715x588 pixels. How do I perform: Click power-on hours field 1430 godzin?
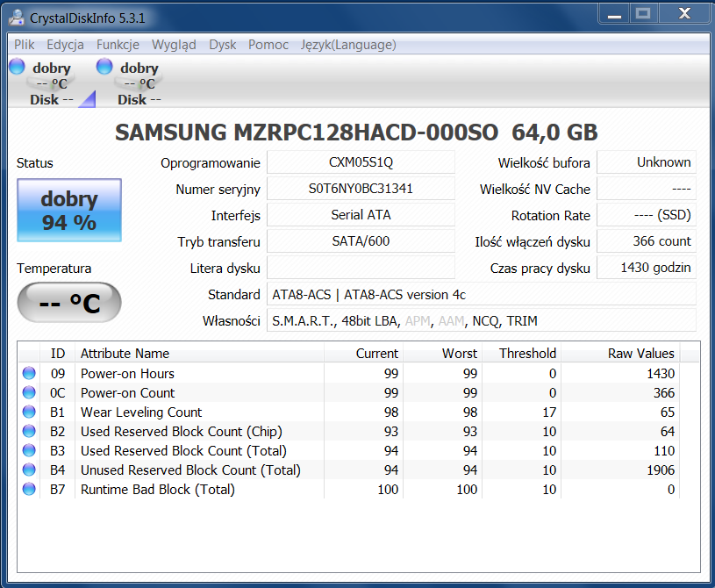(x=647, y=268)
